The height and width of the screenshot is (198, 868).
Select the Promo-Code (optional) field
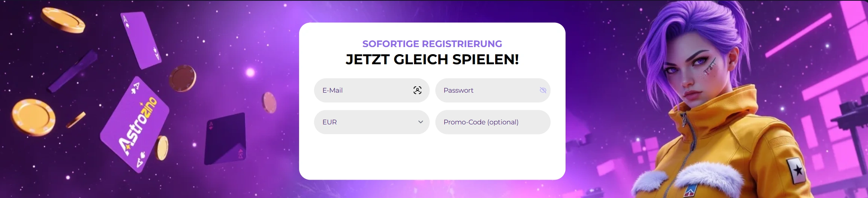point(493,122)
